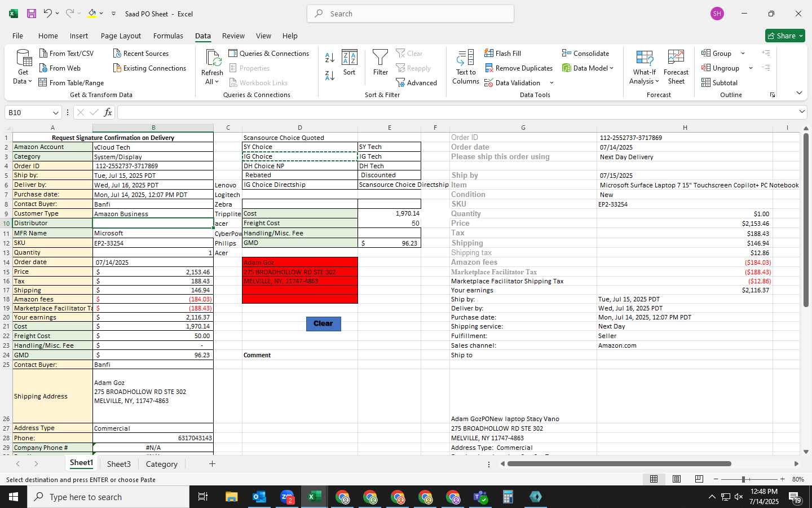Expand the Ungroup dropdown arrow
Viewport: 812px width, 508px height.
point(751,68)
